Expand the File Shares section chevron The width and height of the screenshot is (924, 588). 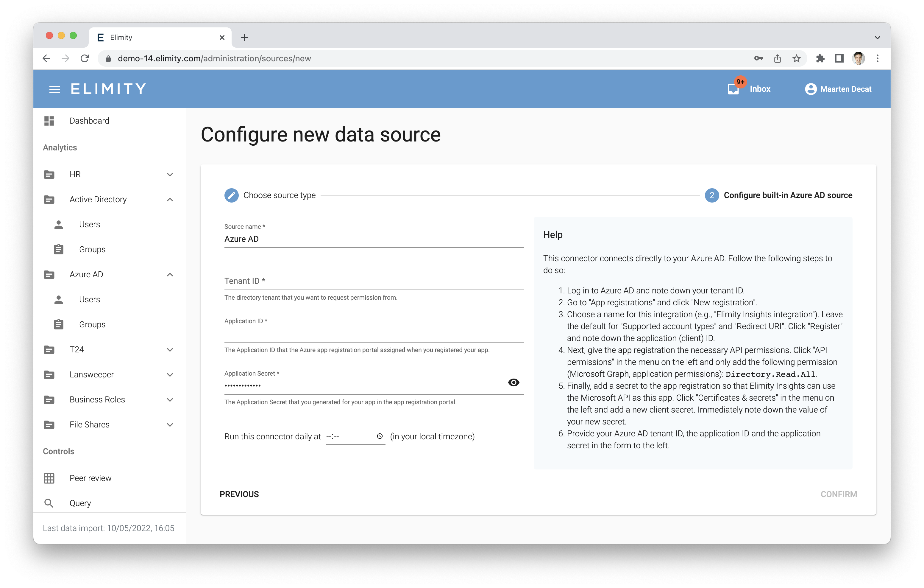pyautogui.click(x=170, y=424)
